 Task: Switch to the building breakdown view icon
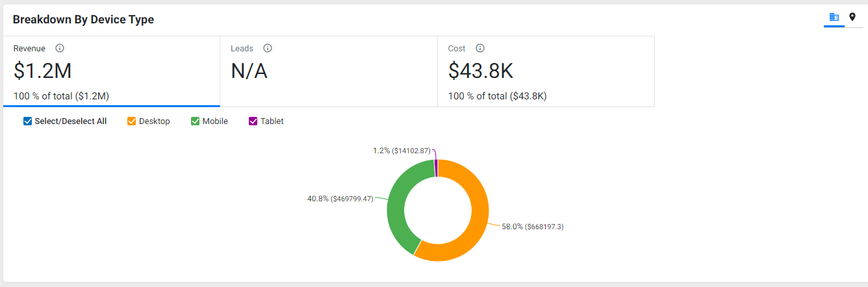(x=834, y=17)
